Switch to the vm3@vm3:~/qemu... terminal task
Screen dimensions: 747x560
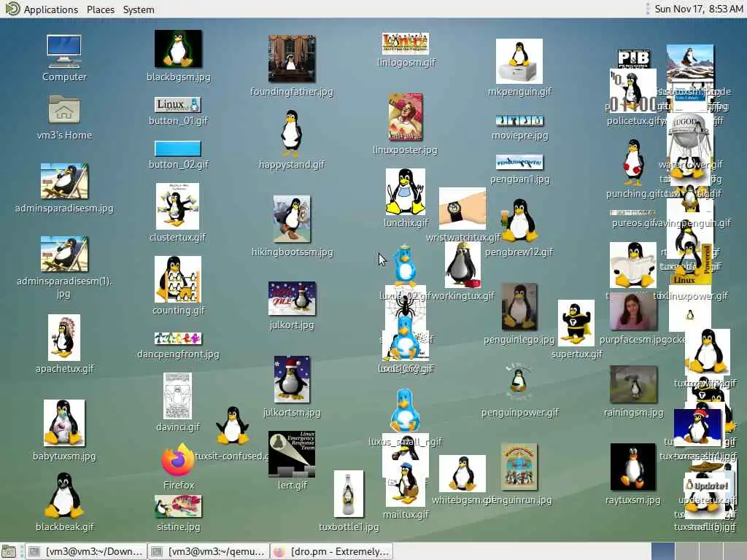[x=208, y=551]
